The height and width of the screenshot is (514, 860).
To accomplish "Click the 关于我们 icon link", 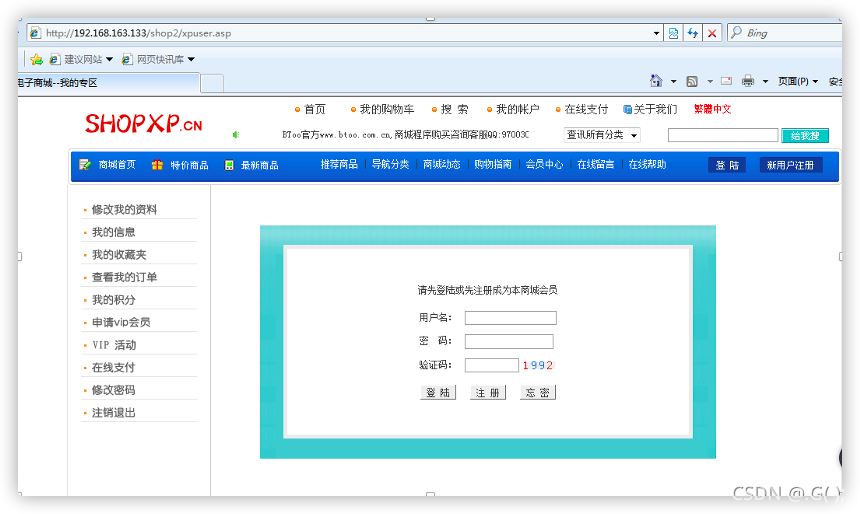I will coord(650,109).
